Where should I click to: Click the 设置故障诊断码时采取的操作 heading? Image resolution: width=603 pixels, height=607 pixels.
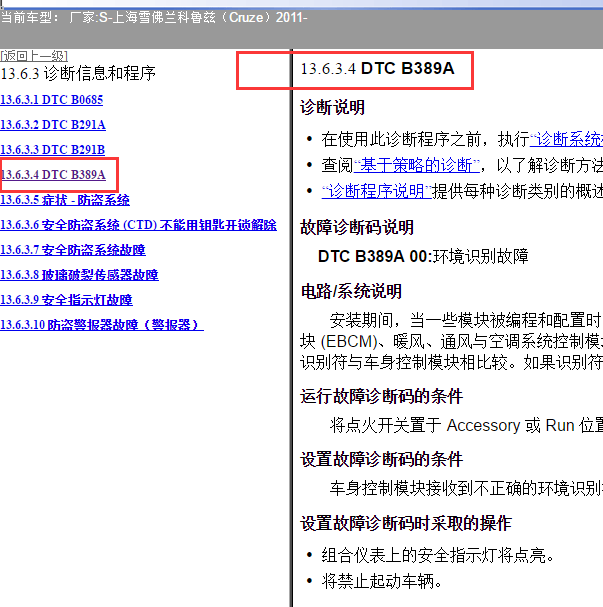(406, 523)
